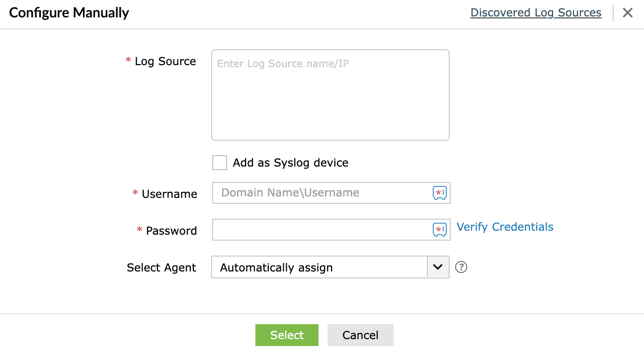Click the password manager icon in Username field
The width and height of the screenshot is (644, 355).
click(440, 193)
